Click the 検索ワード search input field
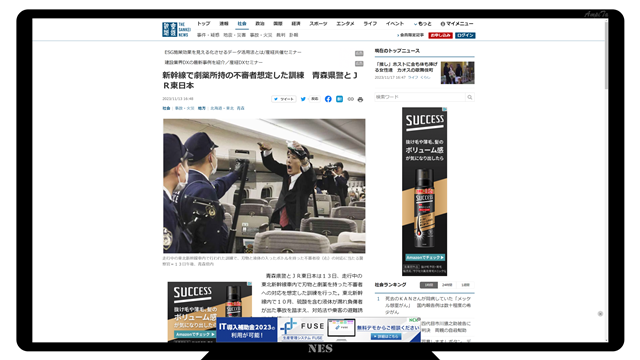The height and width of the screenshot is (360, 640). click(x=420, y=97)
